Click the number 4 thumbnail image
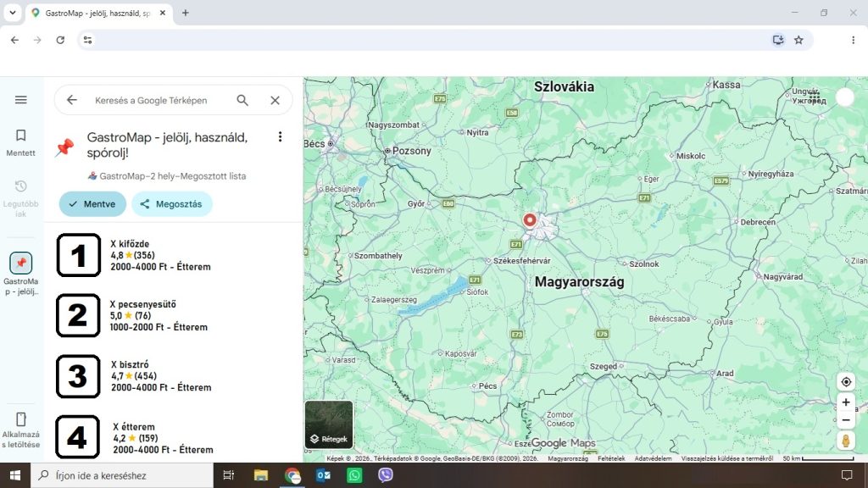 (x=77, y=437)
